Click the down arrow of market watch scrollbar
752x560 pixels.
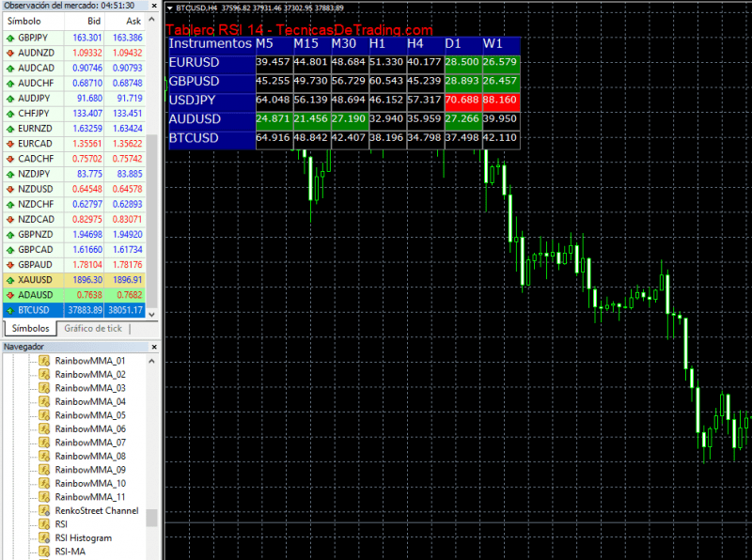click(x=152, y=315)
